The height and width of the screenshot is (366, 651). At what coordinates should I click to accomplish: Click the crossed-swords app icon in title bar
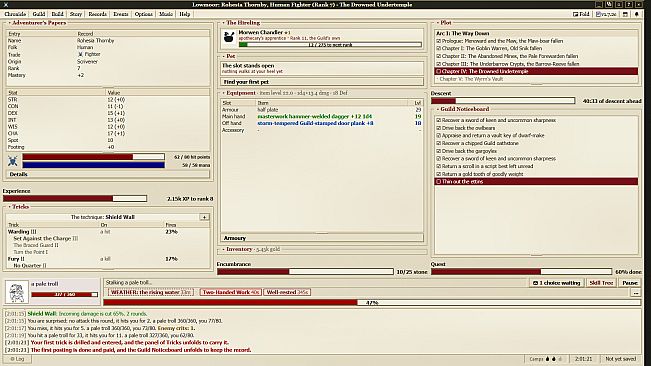click(6, 5)
